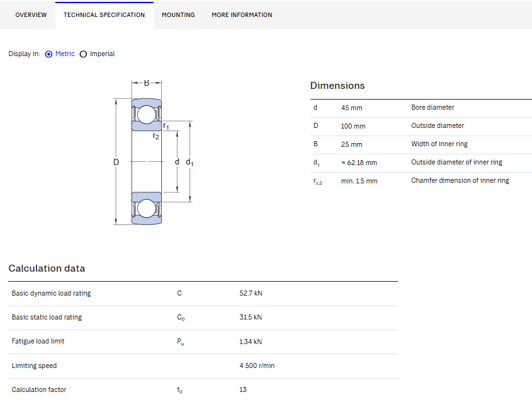Click the Basic dynamic load rating label

pos(51,293)
